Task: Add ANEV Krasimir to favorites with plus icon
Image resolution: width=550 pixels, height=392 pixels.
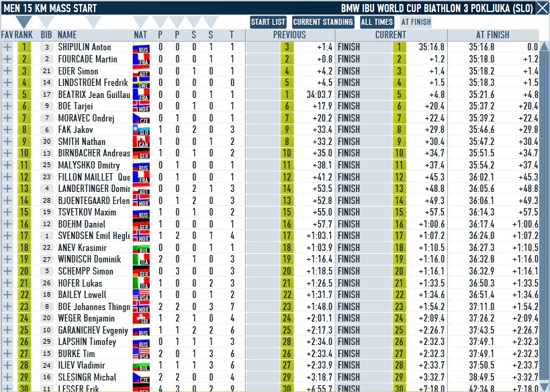Action: point(7,247)
